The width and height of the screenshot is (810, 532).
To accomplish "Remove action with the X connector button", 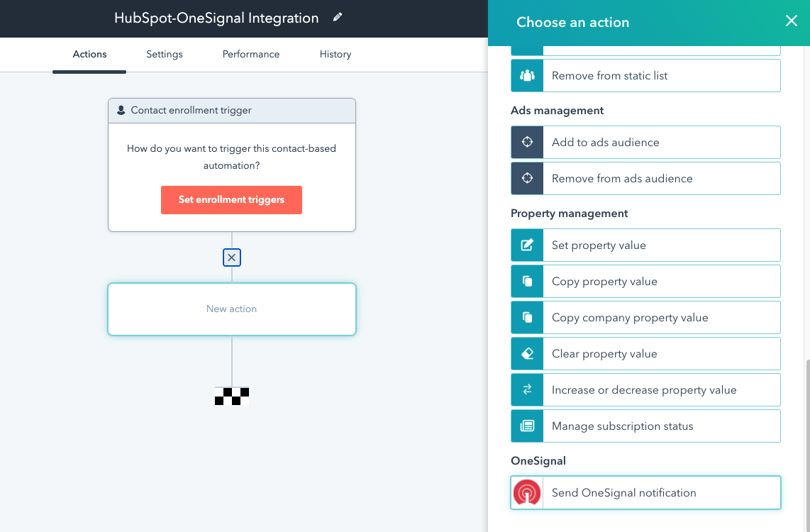I will pyautogui.click(x=232, y=257).
